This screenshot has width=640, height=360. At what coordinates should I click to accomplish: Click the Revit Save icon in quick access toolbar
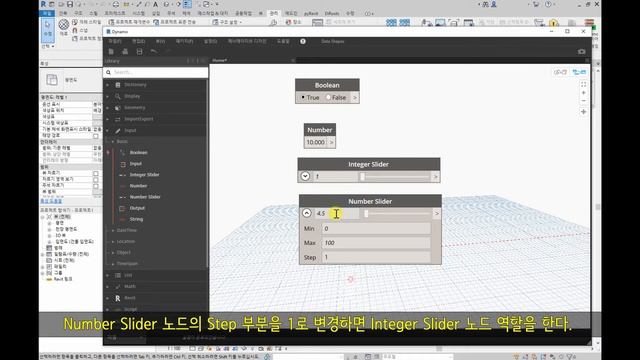pos(70,4)
